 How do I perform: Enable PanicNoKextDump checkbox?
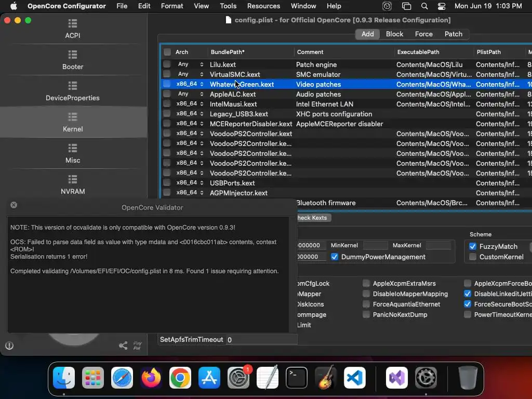pyautogui.click(x=366, y=314)
